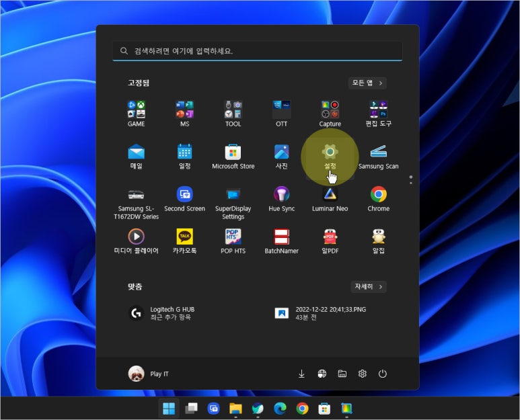Open 미디어 플레이어

click(x=137, y=241)
